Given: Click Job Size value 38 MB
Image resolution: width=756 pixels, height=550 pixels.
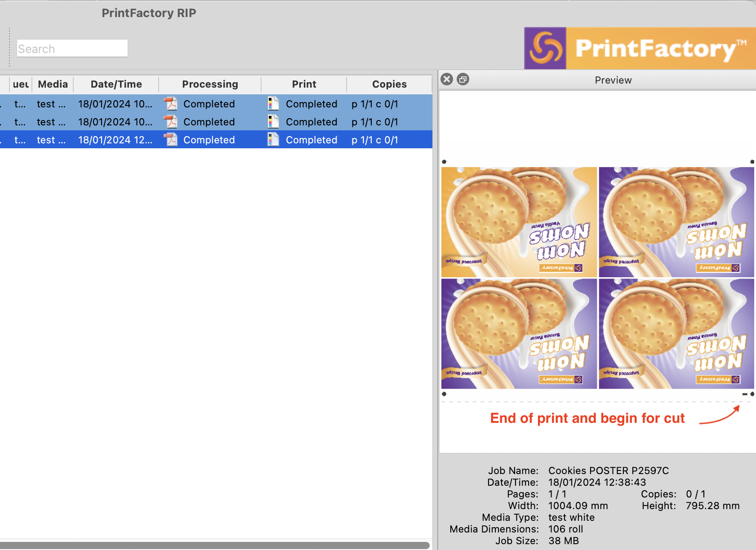Looking at the screenshot, I should 564,541.
